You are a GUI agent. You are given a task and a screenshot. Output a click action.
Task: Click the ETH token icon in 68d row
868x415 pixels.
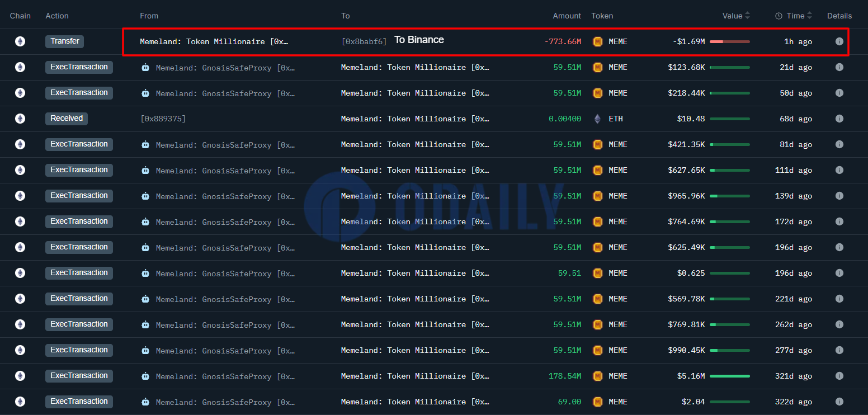coord(597,119)
